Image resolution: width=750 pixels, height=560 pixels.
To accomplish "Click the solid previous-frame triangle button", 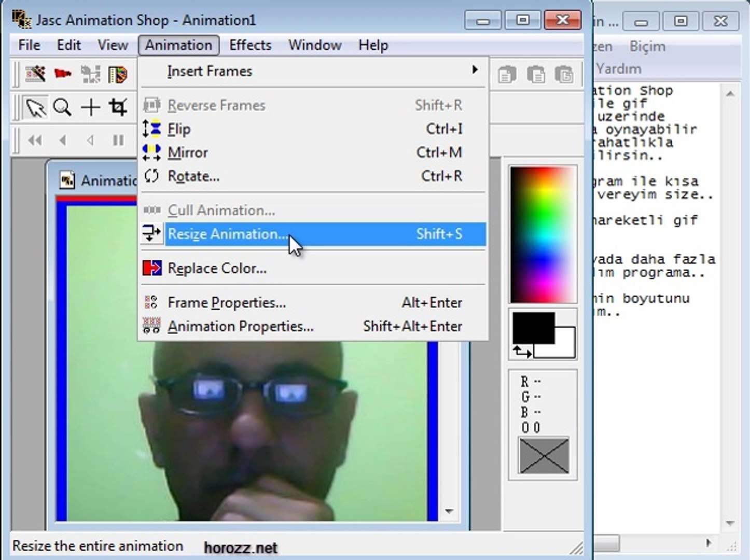I will pos(63,140).
